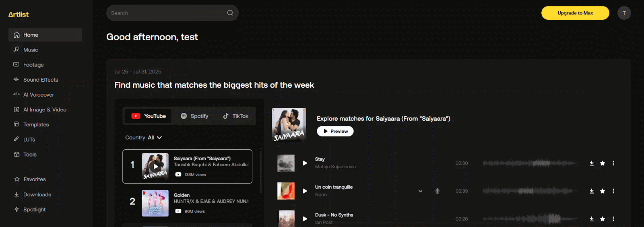644x227 pixels.
Task: Favorite the Un coin tranquille track
Action: (603, 191)
